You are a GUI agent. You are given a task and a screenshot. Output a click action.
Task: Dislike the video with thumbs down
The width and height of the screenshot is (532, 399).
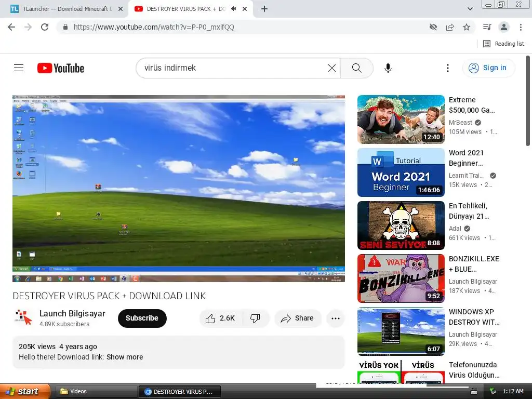[255, 318]
